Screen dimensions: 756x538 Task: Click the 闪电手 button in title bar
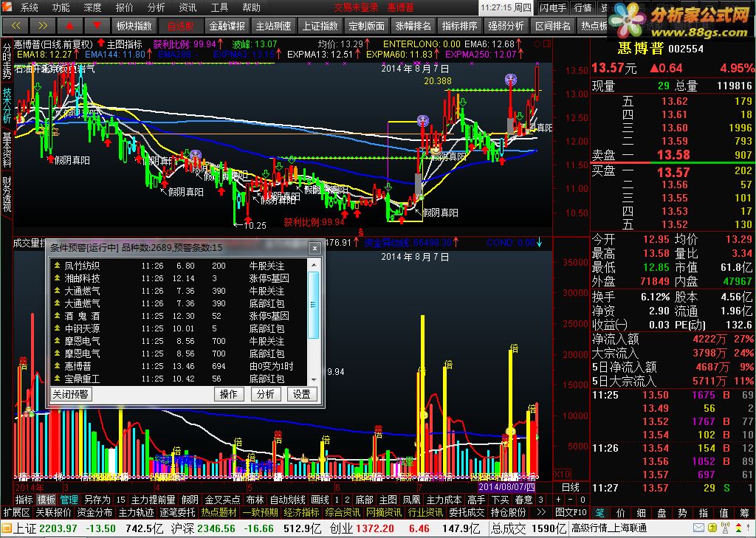click(x=553, y=7)
